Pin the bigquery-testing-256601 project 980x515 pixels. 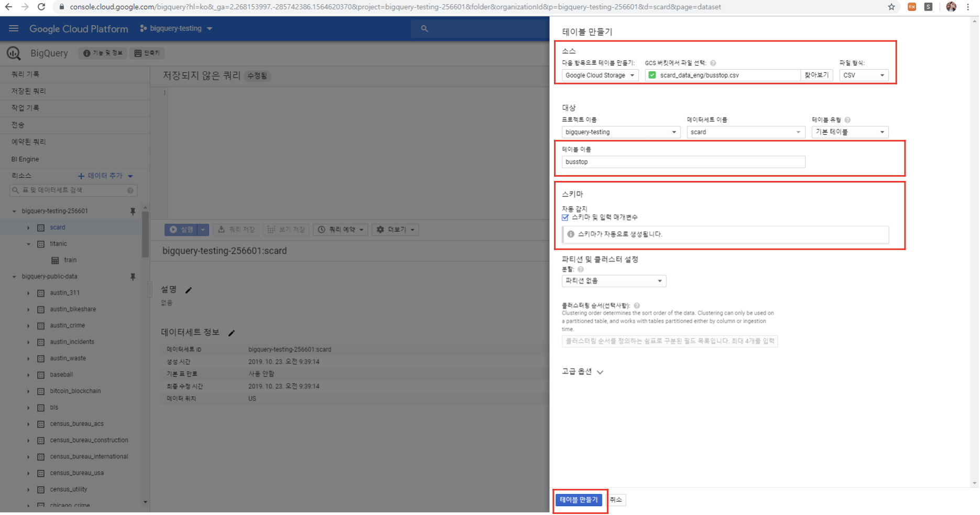click(x=133, y=211)
